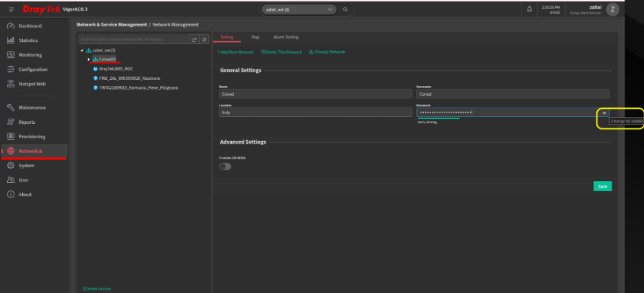Open the zaltel_net (3) network dropdown

tap(299, 9)
